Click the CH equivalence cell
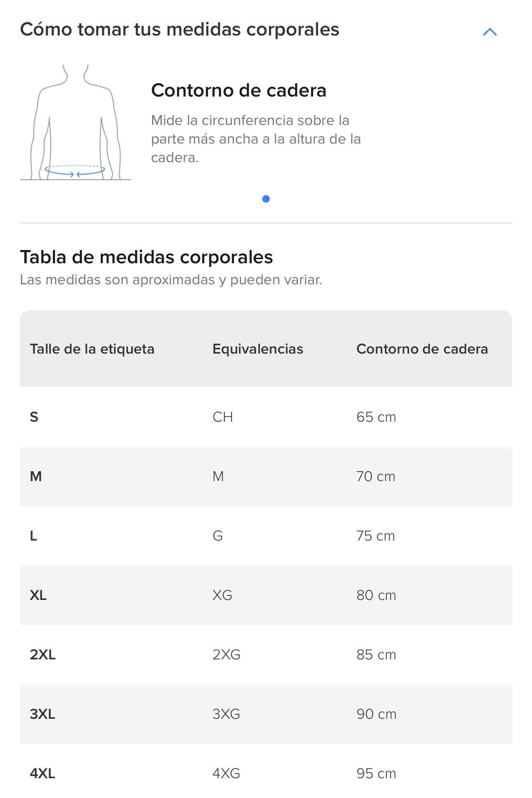Screen dimensions: 532x798 tap(223, 417)
